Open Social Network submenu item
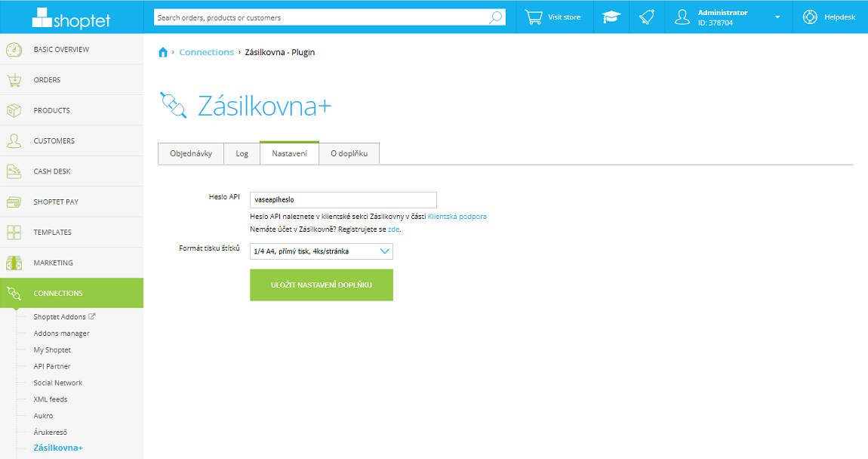The width and height of the screenshot is (868, 459). 57,383
